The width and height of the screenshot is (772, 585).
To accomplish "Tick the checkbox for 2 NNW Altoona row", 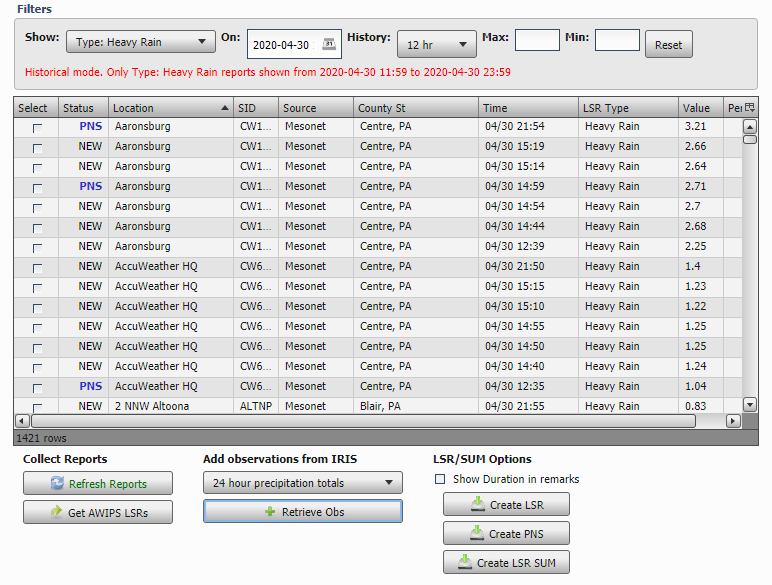I will (38, 408).
